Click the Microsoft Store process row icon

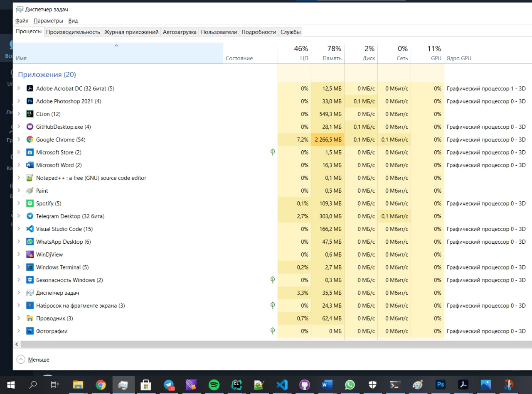(30, 152)
